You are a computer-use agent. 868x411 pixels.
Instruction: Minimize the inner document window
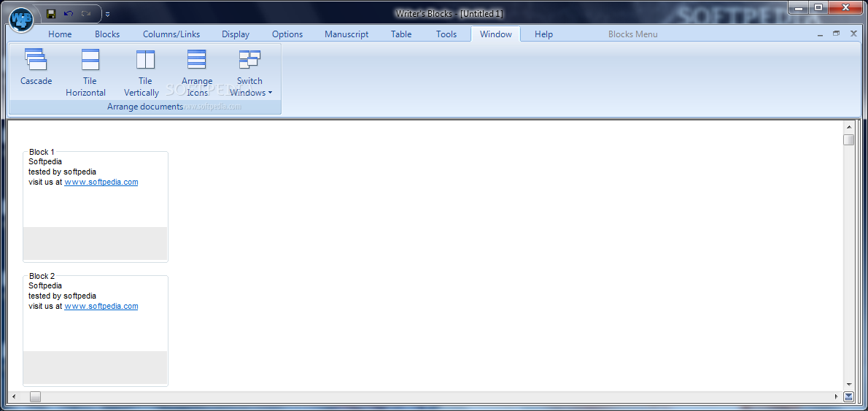point(820,34)
